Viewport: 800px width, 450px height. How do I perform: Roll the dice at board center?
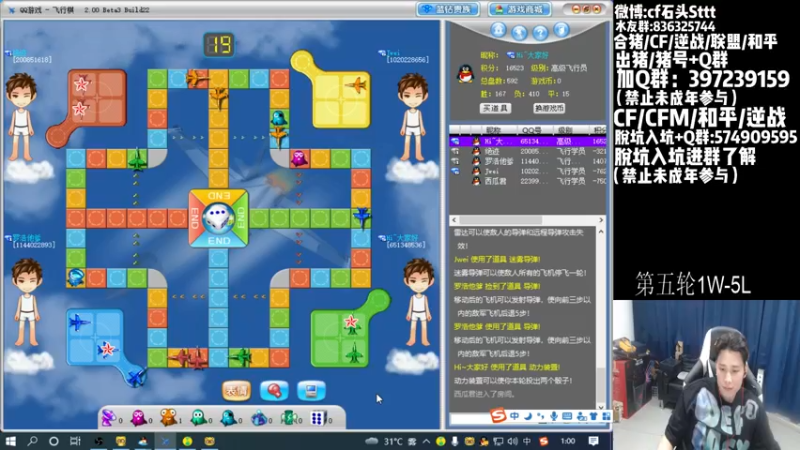[x=218, y=218]
